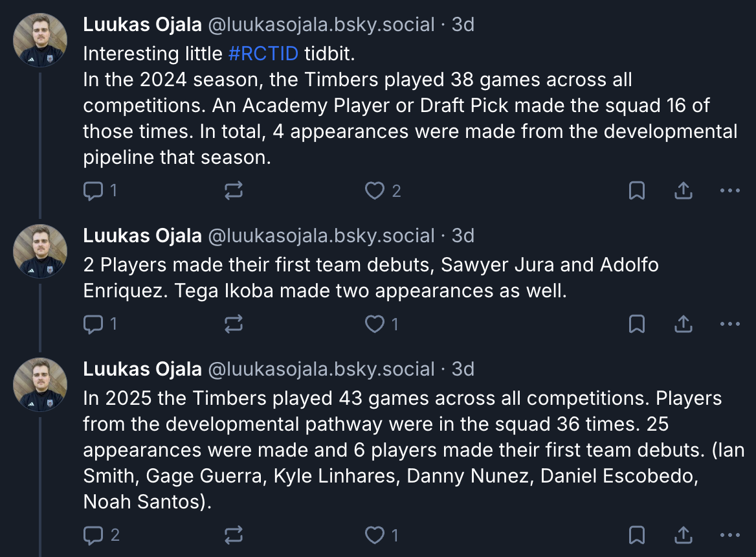The height and width of the screenshot is (557, 756).
Task: Reply to the 2025 Timbers season post
Action: point(94,535)
